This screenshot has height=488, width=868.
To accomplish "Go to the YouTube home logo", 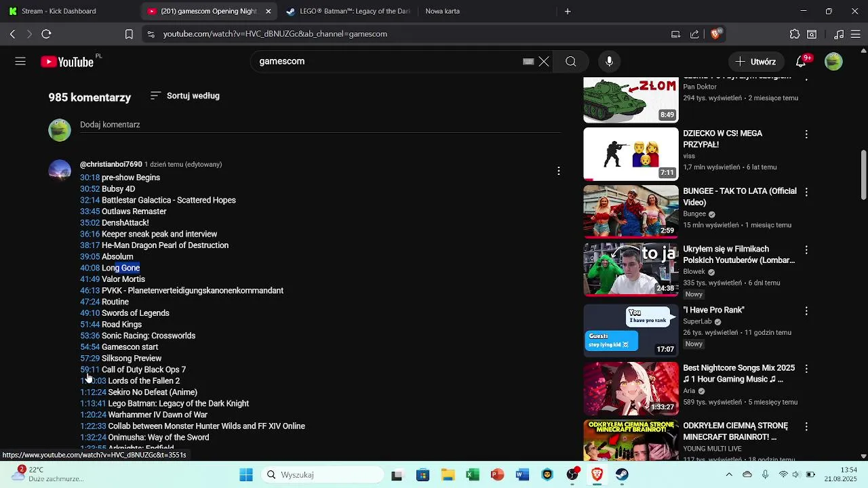I will click(67, 62).
